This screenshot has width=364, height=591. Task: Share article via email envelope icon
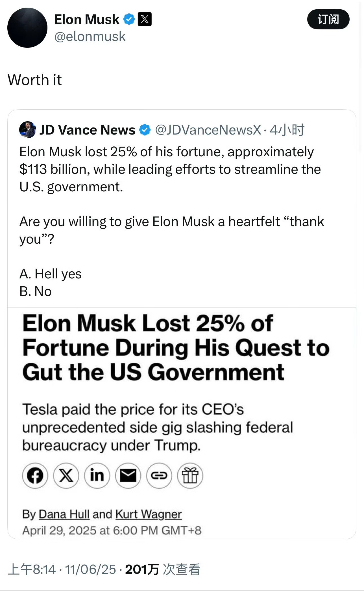[128, 475]
